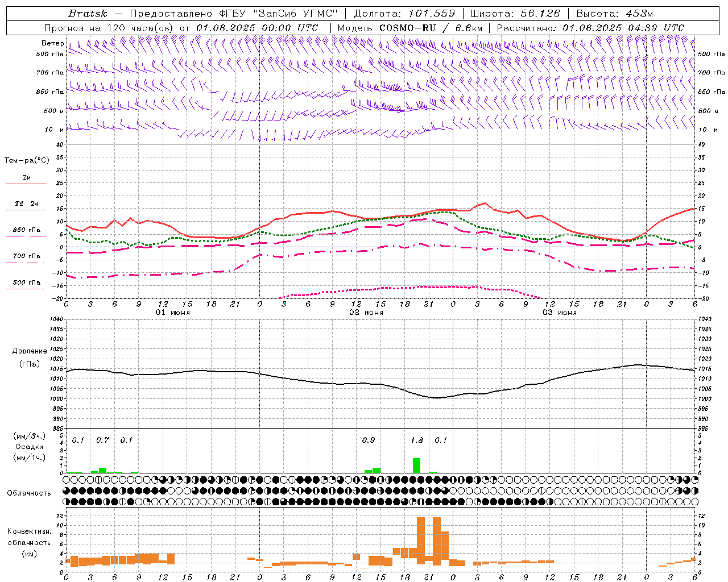The image size is (728, 582).
Task: Click the "Ветер" wind panel label
Action: pos(52,43)
